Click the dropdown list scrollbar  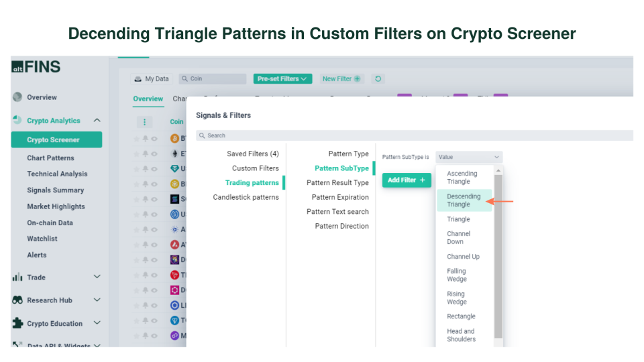pyautogui.click(x=498, y=255)
